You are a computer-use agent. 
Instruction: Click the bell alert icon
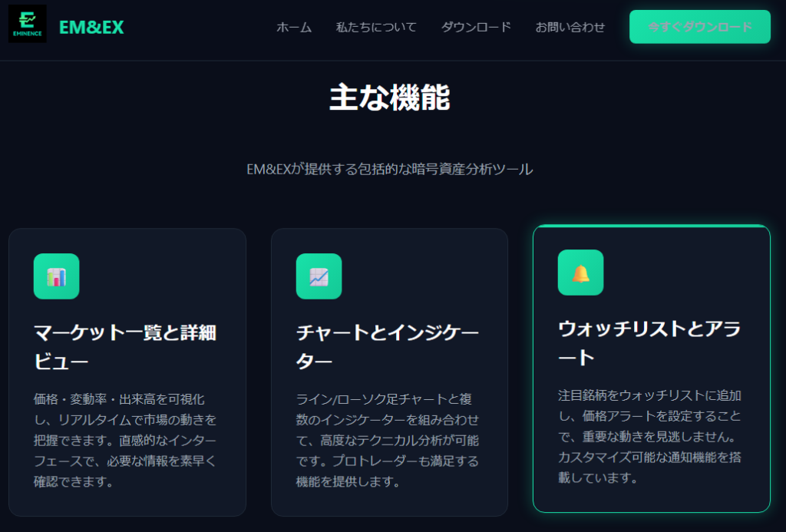(580, 273)
